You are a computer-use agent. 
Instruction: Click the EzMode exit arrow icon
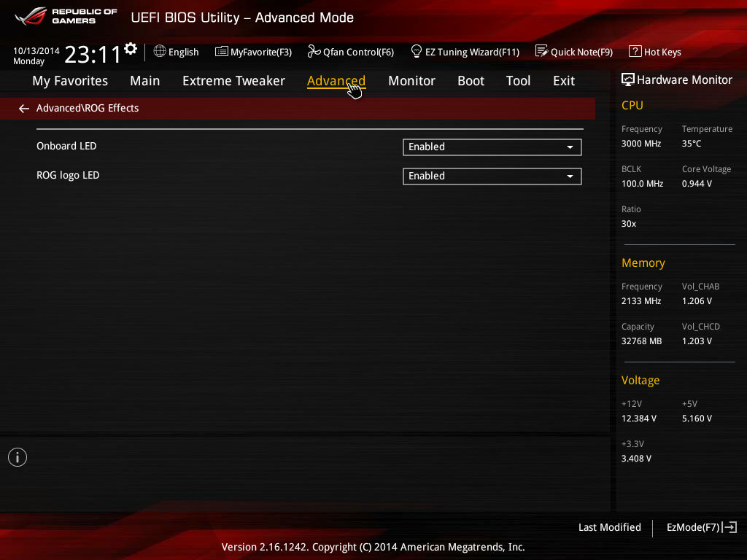[x=729, y=527]
